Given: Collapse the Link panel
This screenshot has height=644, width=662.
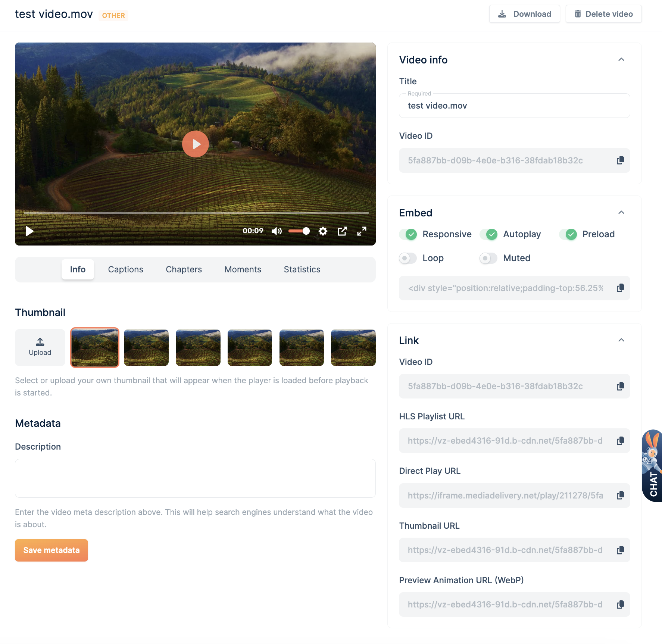Looking at the screenshot, I should (621, 340).
